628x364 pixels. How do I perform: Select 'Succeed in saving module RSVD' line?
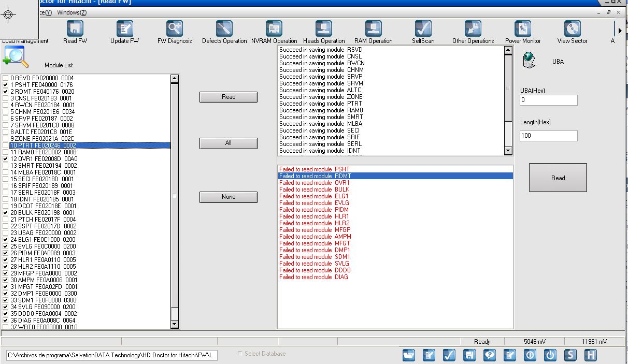coord(391,50)
